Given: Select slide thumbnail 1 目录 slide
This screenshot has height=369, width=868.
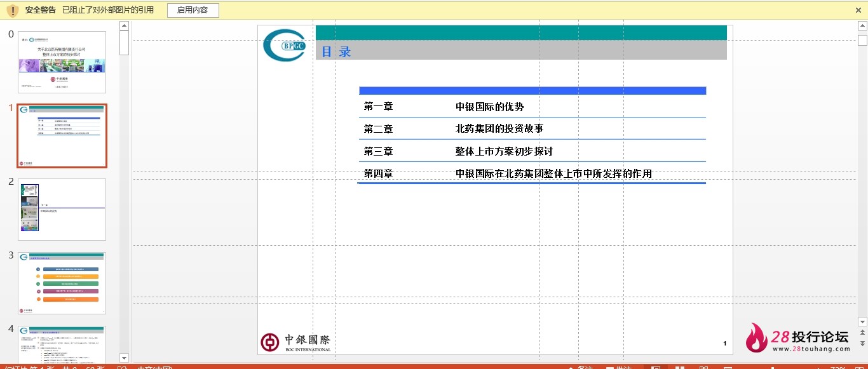Looking at the screenshot, I should click(x=62, y=136).
